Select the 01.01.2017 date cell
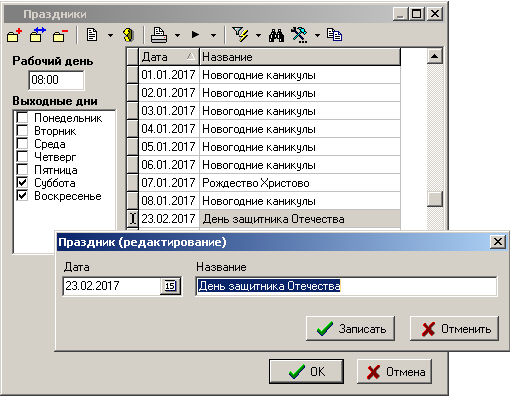The height and width of the screenshot is (396, 510). coord(169,75)
